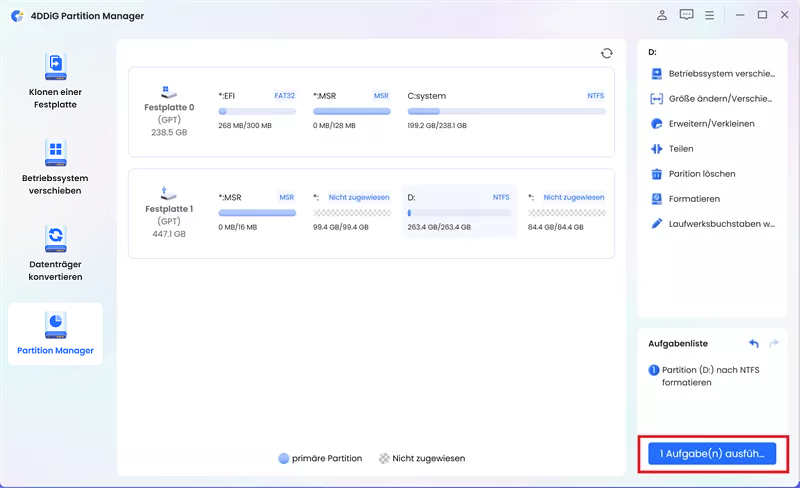This screenshot has width=800, height=488.
Task: Click the 0 MB/16 MB size text
Action: pyautogui.click(x=238, y=227)
